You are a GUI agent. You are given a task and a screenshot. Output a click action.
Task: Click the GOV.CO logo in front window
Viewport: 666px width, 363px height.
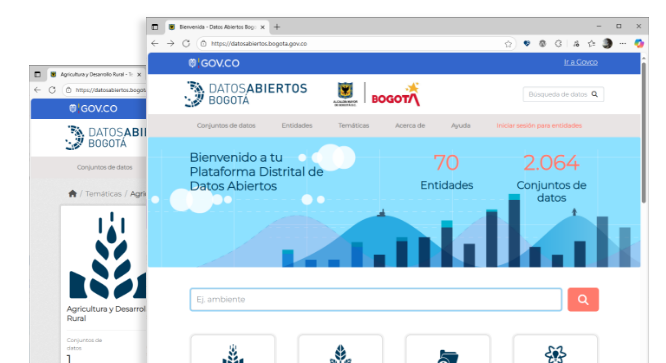tap(214, 63)
